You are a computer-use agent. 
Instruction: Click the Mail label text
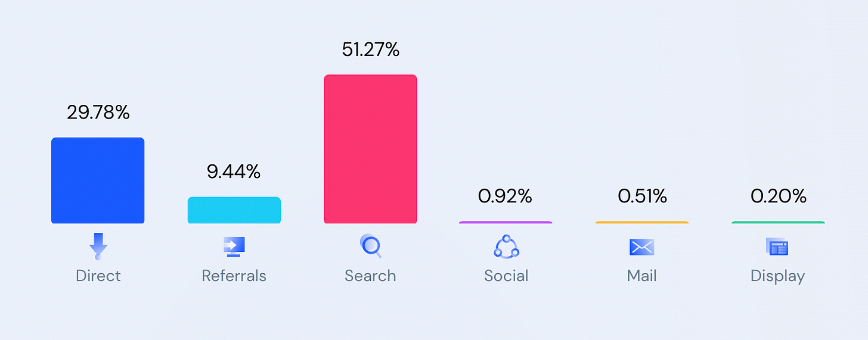[x=642, y=276]
